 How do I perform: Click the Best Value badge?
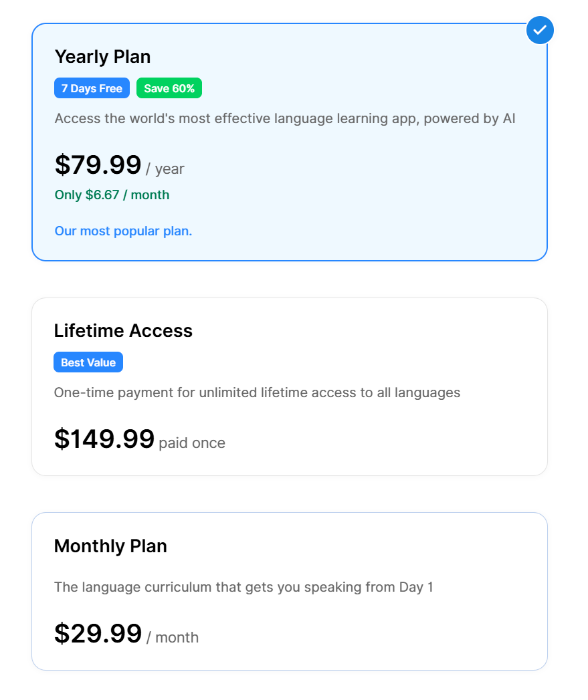[x=88, y=362]
